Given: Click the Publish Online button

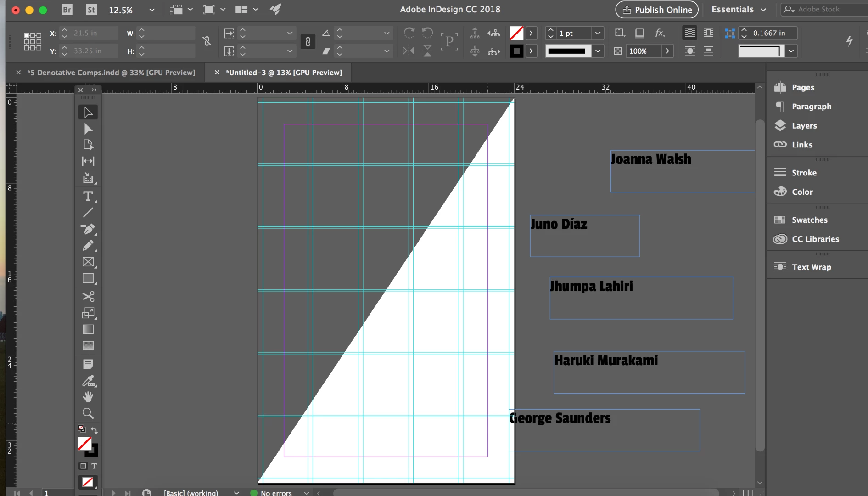Looking at the screenshot, I should click(x=657, y=10).
